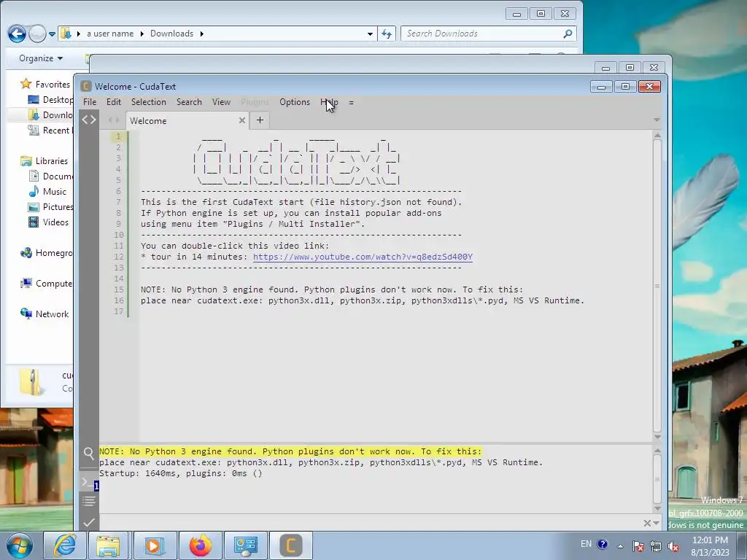Open address bar history dropdown in Explorer
This screenshot has height=560, width=747.
[x=370, y=34]
